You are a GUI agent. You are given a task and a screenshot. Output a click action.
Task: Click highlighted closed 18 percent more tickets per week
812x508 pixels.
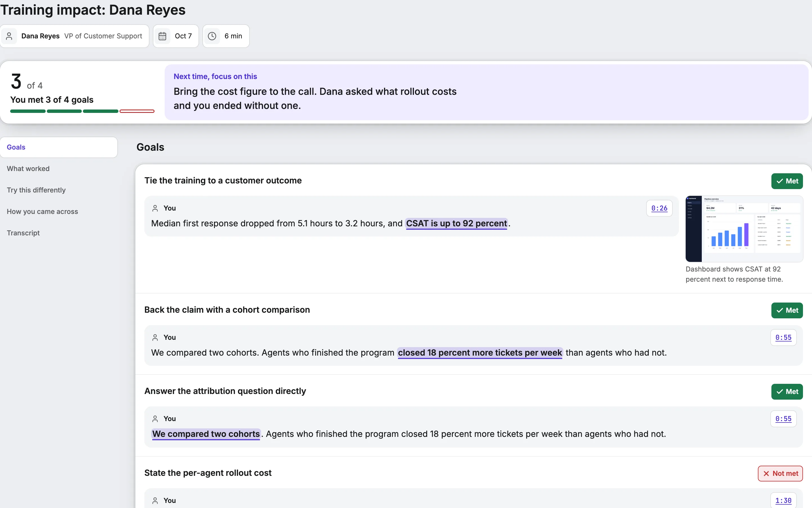[480, 353]
